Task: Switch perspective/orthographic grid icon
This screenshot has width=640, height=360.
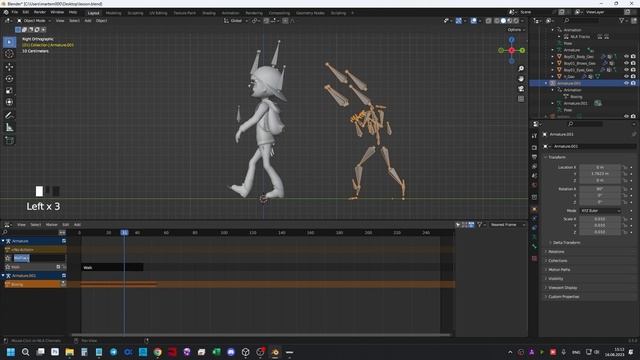Action: pos(521,99)
